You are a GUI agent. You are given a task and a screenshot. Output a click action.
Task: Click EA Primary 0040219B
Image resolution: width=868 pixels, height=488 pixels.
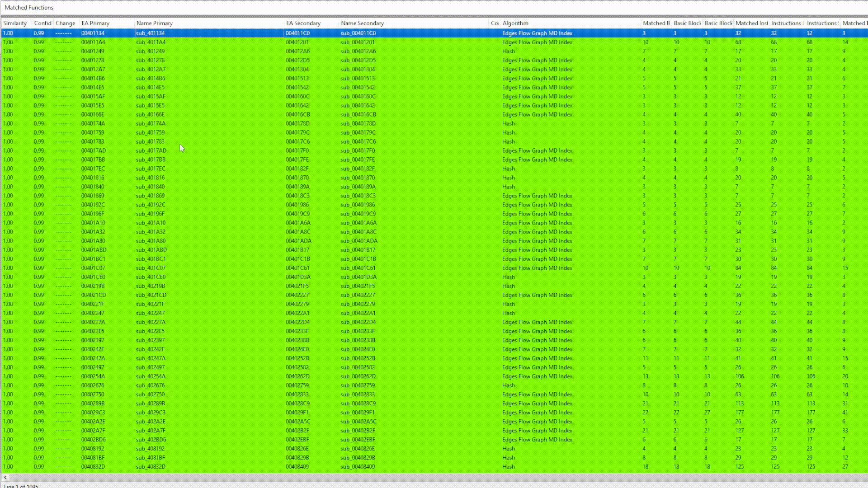click(93, 286)
